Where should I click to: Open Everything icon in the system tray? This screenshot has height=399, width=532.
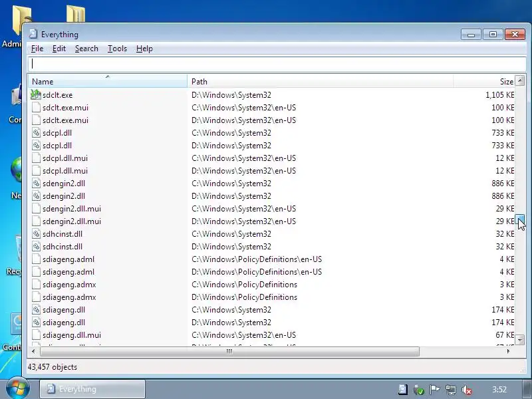tap(403, 390)
